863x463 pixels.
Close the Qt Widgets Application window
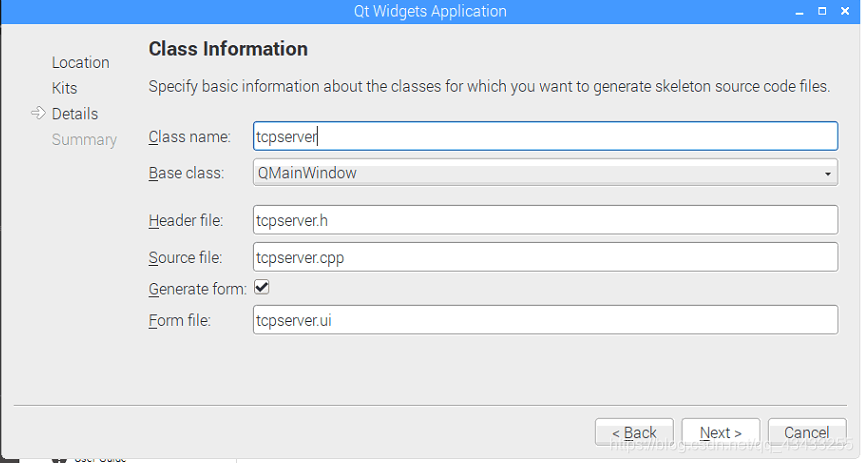click(845, 11)
